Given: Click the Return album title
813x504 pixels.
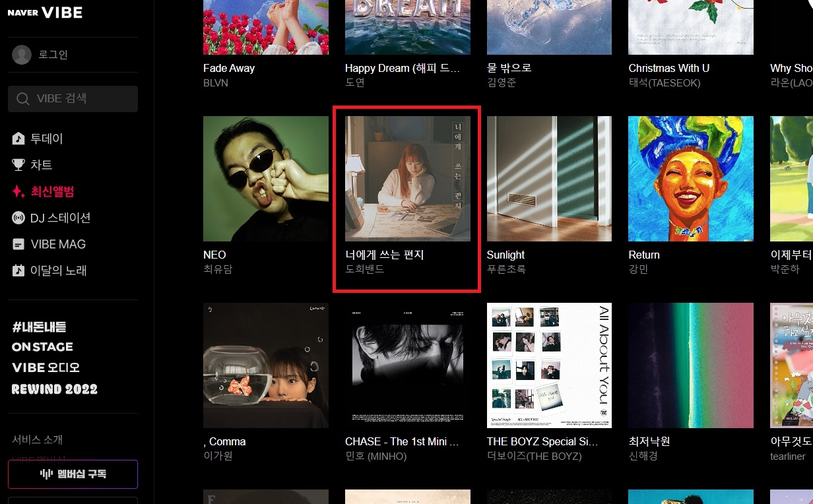Looking at the screenshot, I should pos(644,255).
